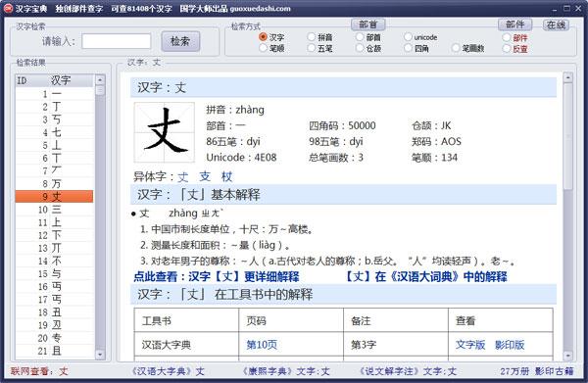Select row 20 专 in results
This screenshot has width=588, height=383.
pyautogui.click(x=54, y=338)
